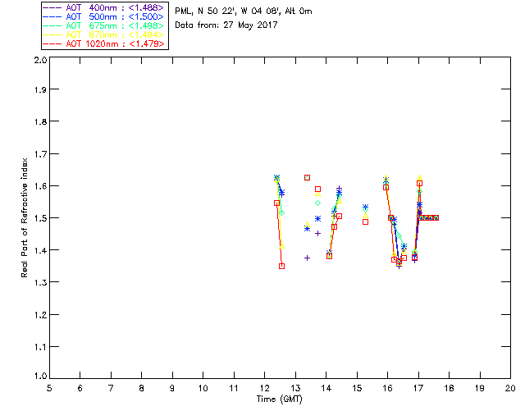The width and height of the screenshot is (525, 420).
Task: Click the y-axis label 1.7
Action: pyautogui.click(x=40, y=154)
